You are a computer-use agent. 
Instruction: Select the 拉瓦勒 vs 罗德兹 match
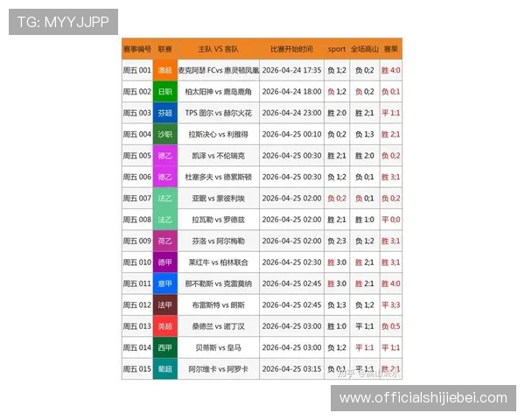218,220
